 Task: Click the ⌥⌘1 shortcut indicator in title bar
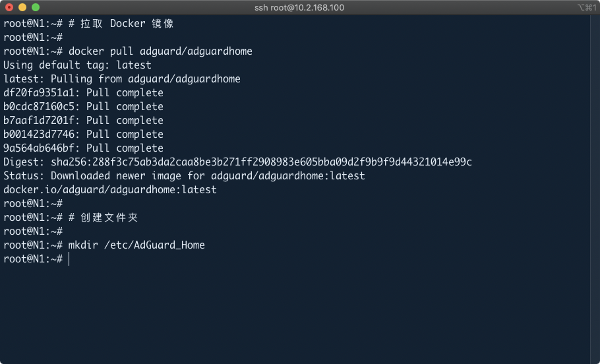pyautogui.click(x=585, y=8)
